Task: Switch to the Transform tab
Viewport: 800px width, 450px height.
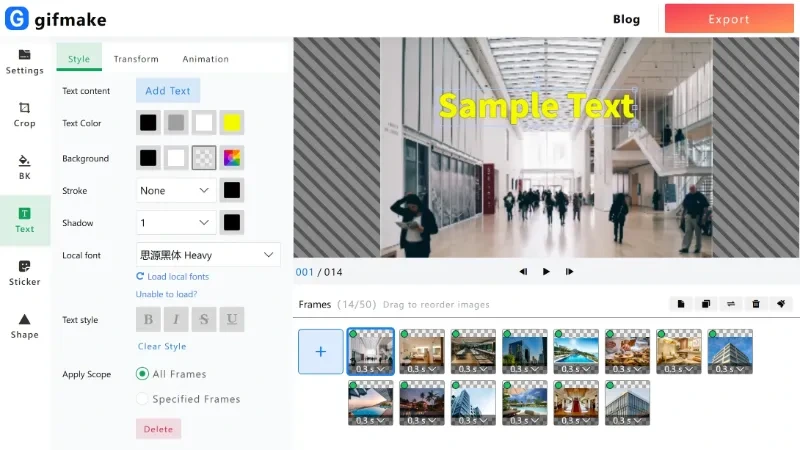Action: [136, 59]
